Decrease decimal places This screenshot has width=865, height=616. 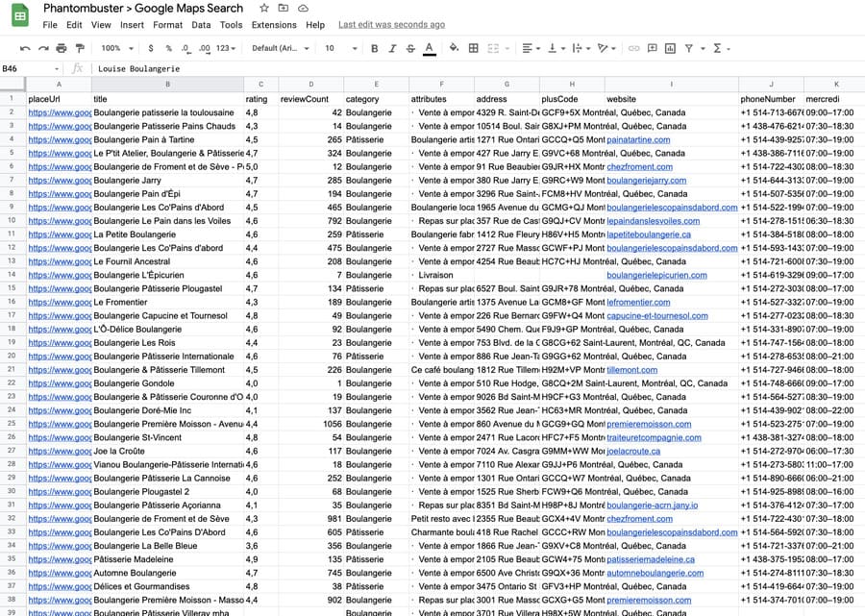(x=185, y=48)
